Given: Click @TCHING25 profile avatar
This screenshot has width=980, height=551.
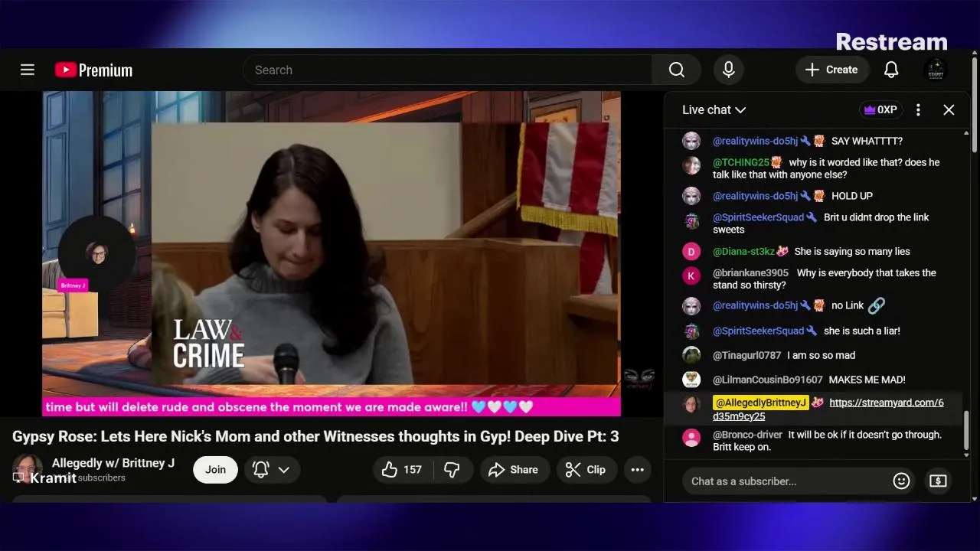Looking at the screenshot, I should (691, 165).
